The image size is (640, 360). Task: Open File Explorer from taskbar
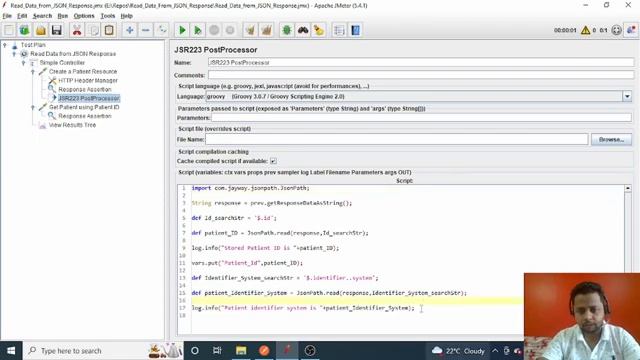(x=241, y=351)
